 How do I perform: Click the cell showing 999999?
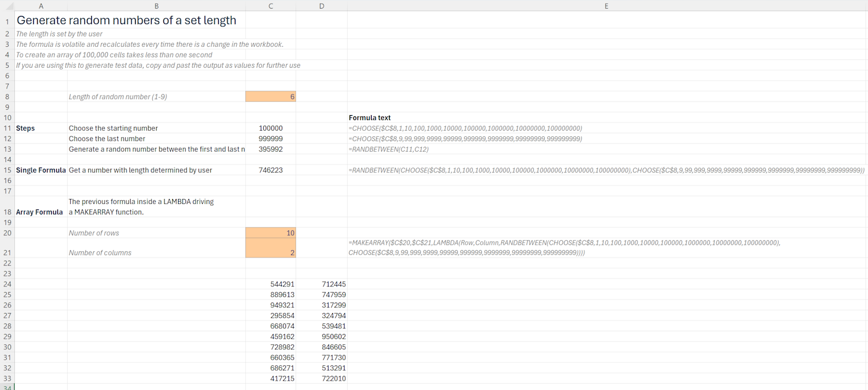(271, 139)
